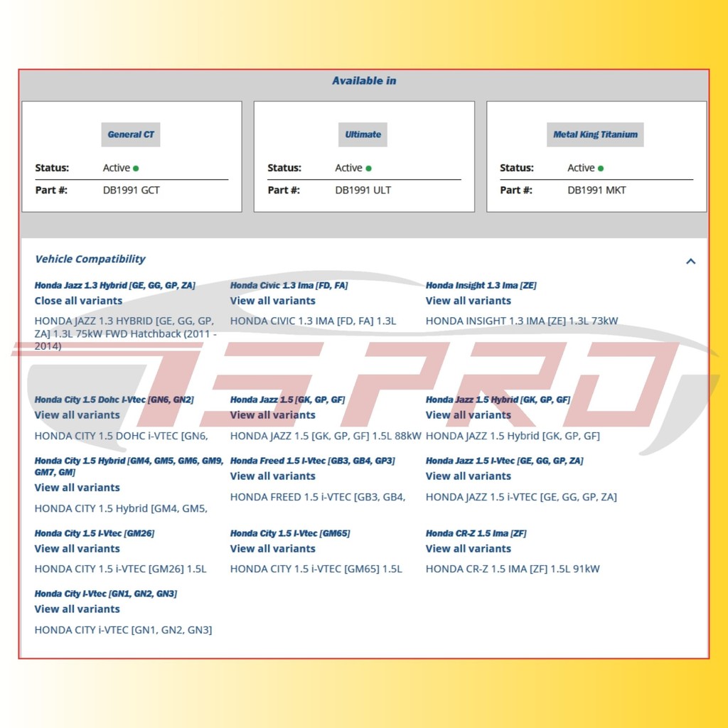Show variants for Honda City I-Vtec [GN1, GN2, GN3]
The height and width of the screenshot is (728, 728).
tap(77, 609)
